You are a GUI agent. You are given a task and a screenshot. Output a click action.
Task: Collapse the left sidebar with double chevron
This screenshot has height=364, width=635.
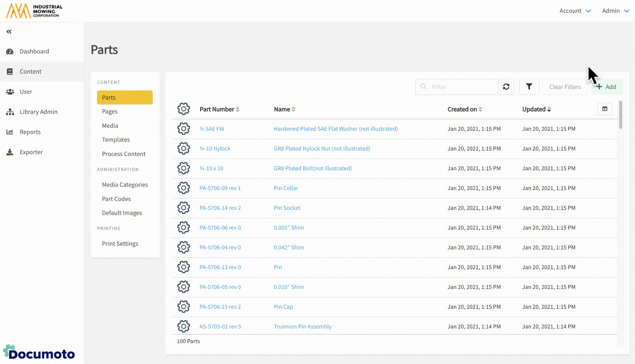9,32
